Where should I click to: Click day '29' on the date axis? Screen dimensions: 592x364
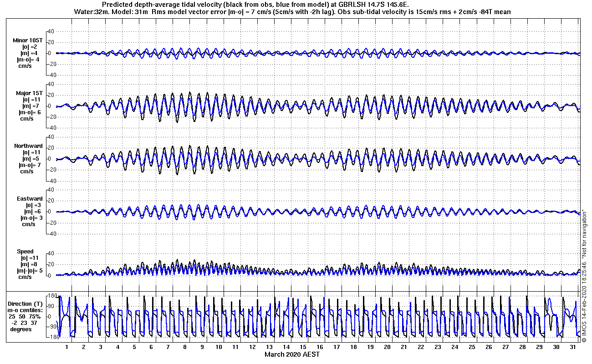coord(539,347)
